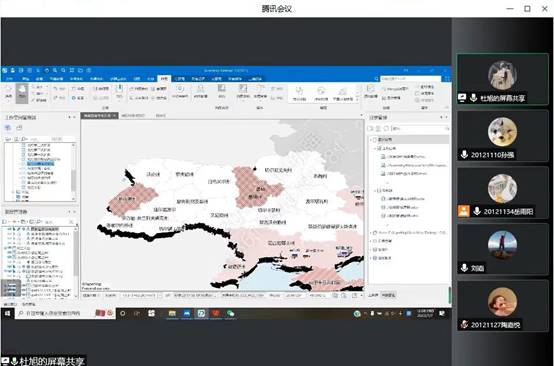Expand the collapsed node near right tree bottom
Image resolution: width=554 pixels, height=366 pixels.
[371, 258]
